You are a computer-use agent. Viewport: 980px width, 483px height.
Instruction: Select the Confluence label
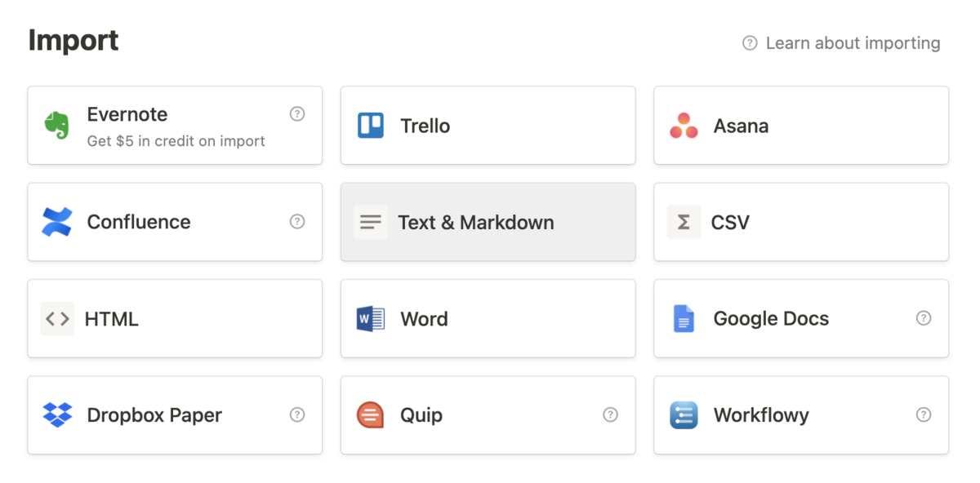coord(139,222)
